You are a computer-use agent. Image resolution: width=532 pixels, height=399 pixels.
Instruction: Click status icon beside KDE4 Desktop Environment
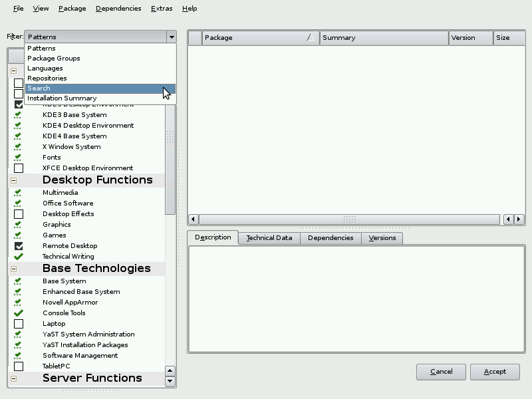(18, 126)
